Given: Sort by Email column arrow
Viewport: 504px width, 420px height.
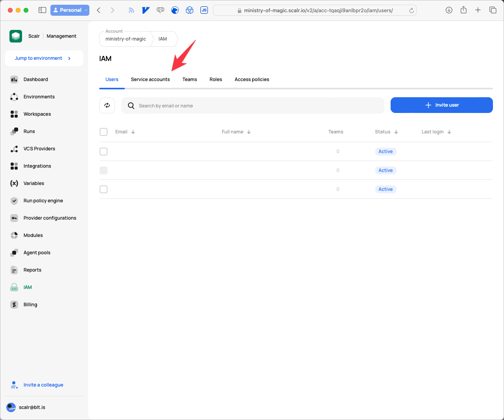Looking at the screenshot, I should (133, 132).
